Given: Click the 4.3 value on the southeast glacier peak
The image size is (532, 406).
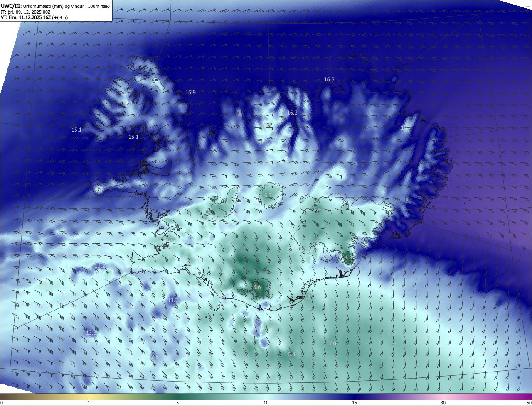Looking at the screenshot, I should click(x=348, y=258).
